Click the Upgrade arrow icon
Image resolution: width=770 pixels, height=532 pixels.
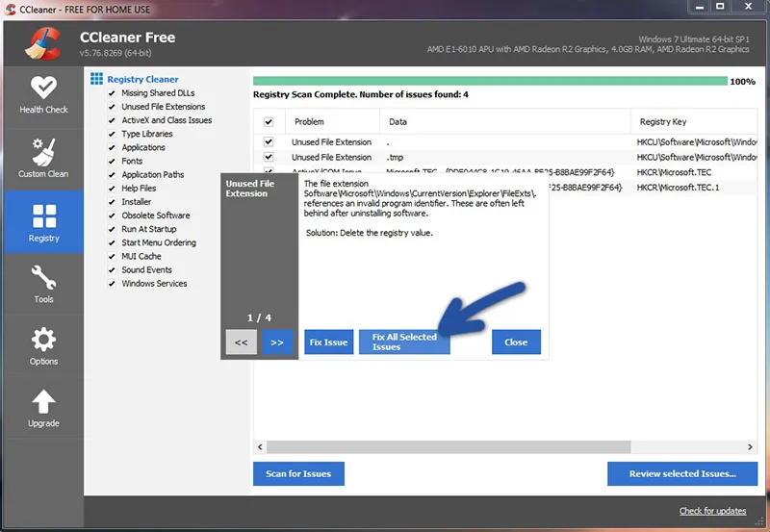(x=43, y=401)
